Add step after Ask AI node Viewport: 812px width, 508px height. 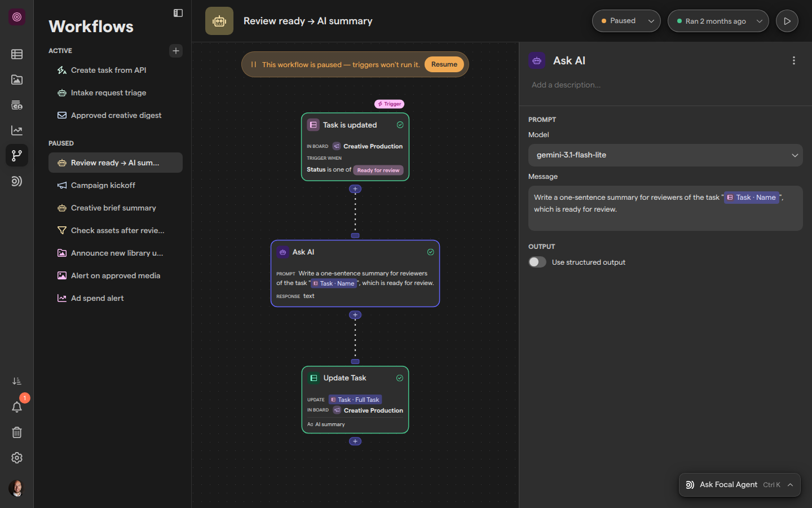point(355,315)
